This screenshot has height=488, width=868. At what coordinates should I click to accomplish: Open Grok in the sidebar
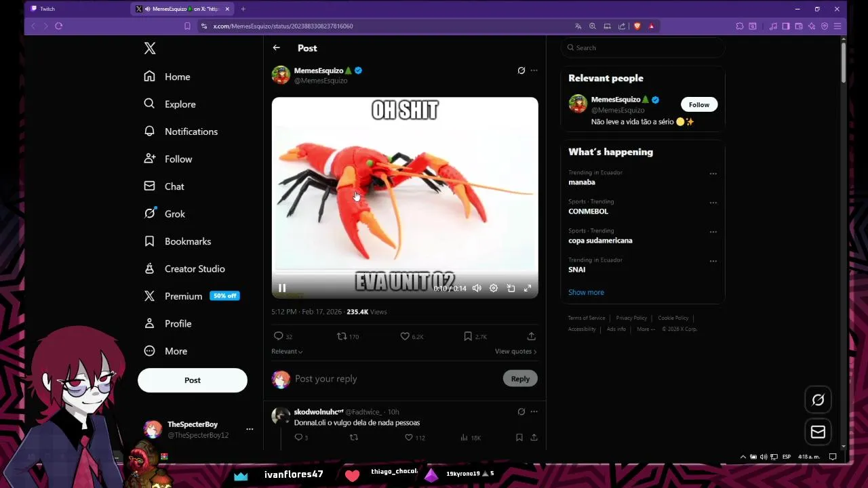[164, 214]
